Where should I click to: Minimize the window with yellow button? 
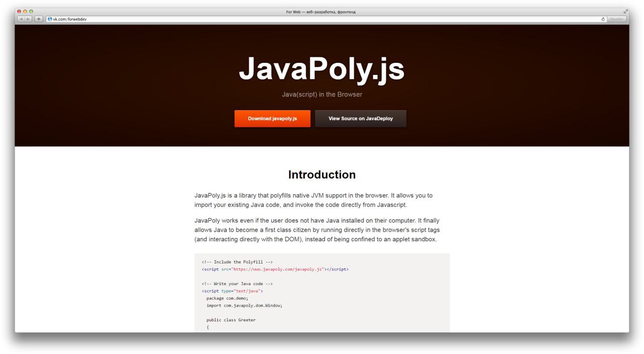[25, 12]
